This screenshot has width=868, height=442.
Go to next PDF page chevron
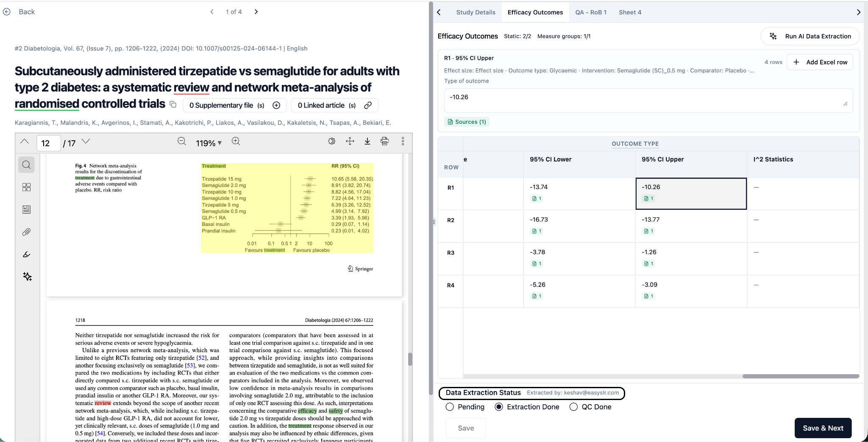pos(86,141)
